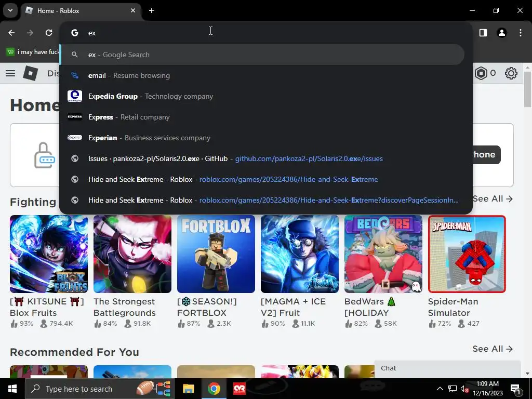This screenshot has height=399, width=532.
Task: Open the Spider-Man Simulator thumbnail
Action: 467,254
